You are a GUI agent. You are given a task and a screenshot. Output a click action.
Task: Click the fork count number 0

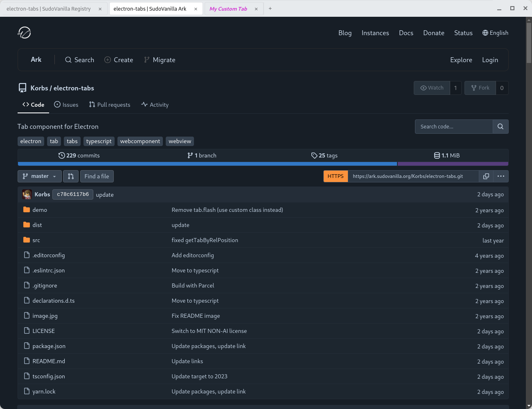pos(502,88)
